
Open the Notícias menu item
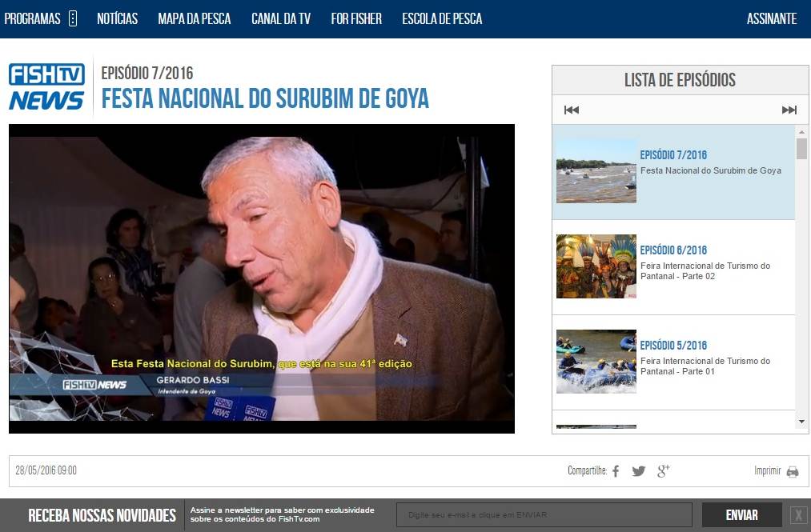(x=117, y=18)
